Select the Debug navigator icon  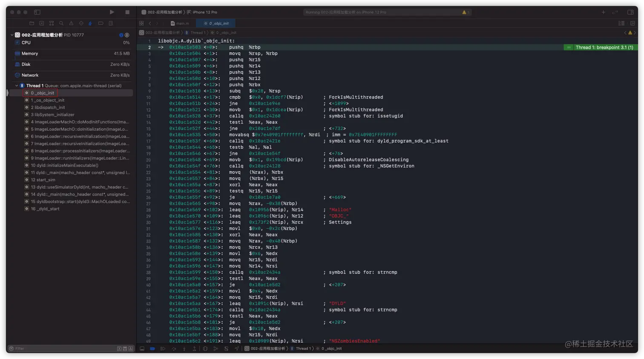click(x=90, y=23)
